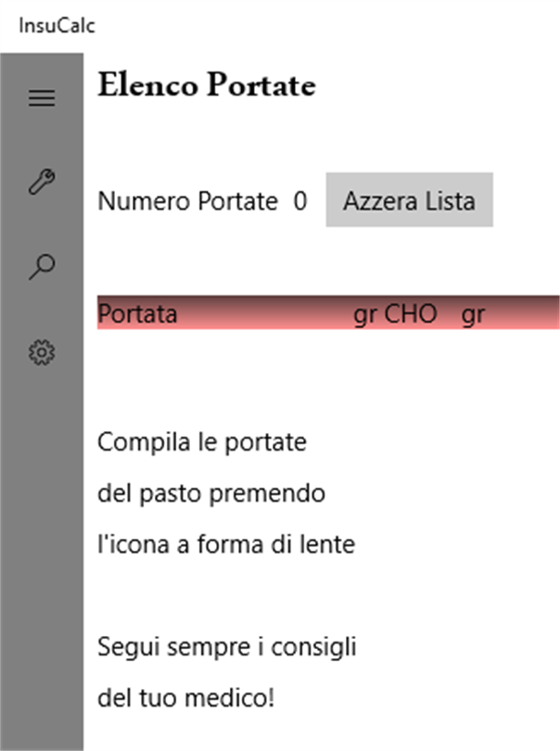Click the 'Compila le portate' instruction line
The width and height of the screenshot is (560, 751).
(x=202, y=442)
